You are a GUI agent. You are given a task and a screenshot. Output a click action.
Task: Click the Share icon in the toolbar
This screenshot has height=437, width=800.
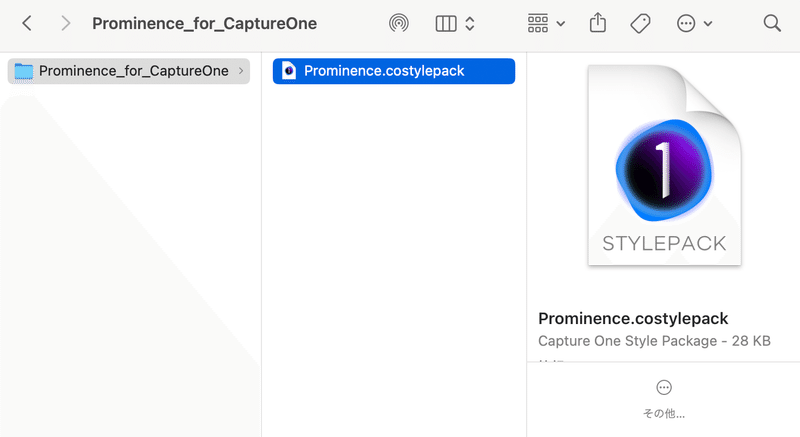point(598,23)
